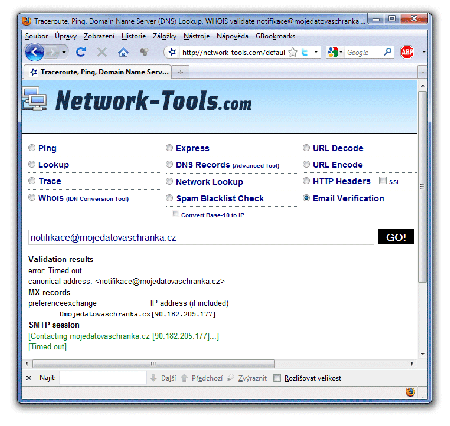Click the Stop loading X icon
The image size is (450, 426).
102,52
